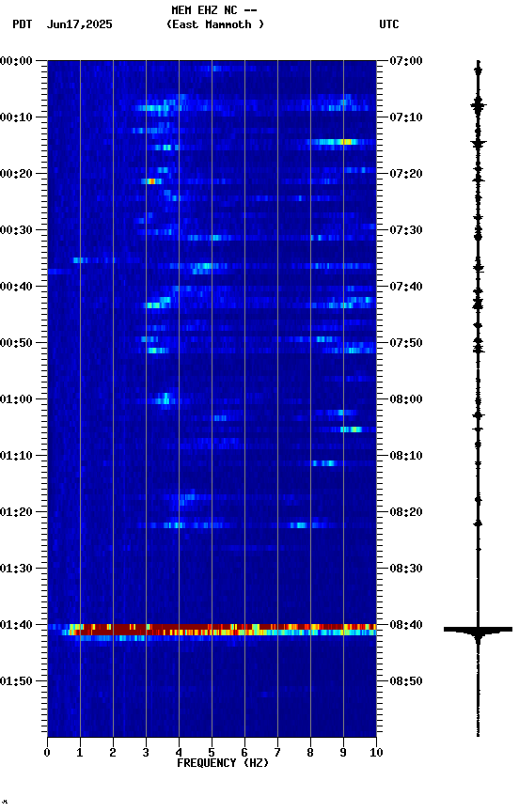This screenshot has height=812, width=519.
Task: Click the 00:30 PDT time label
Action: click(16, 230)
